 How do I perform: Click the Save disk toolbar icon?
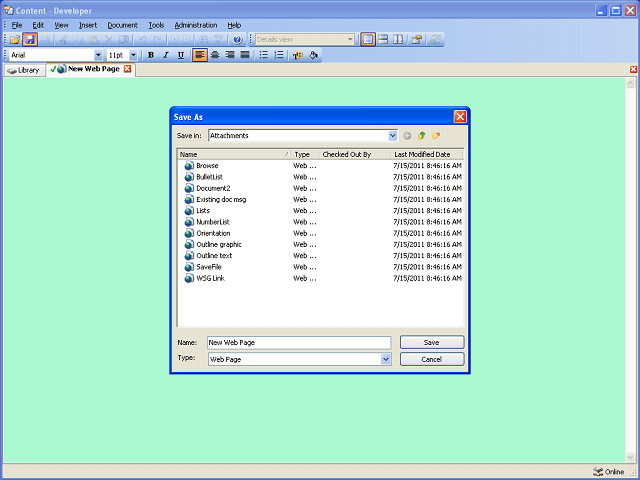[30, 40]
